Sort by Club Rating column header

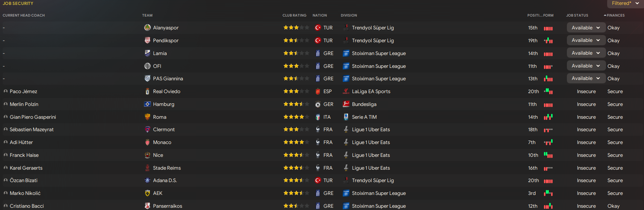pyautogui.click(x=294, y=15)
